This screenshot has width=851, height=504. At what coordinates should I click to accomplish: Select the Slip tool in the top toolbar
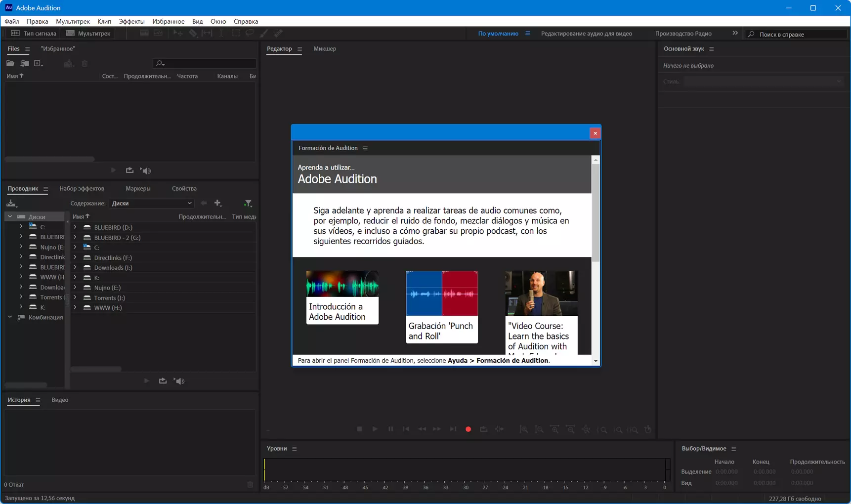207,33
